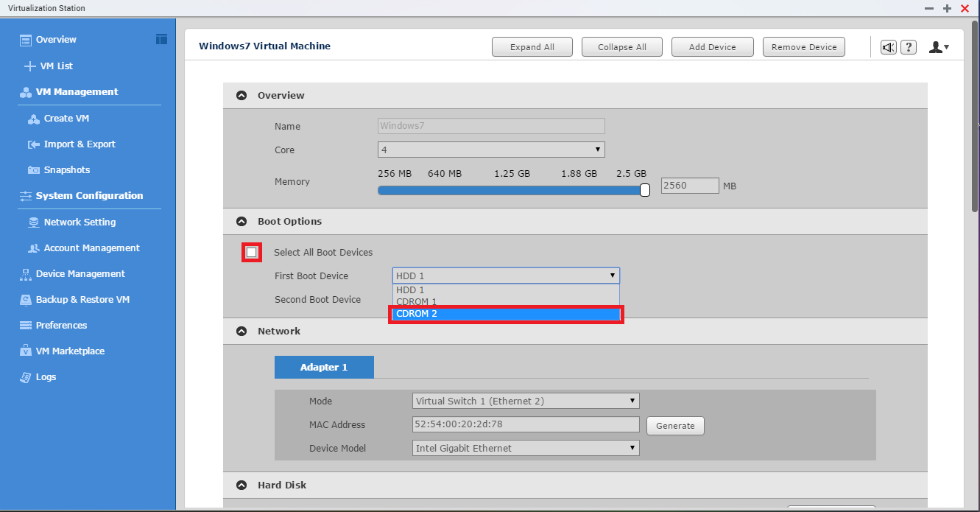Click the Account Management users icon
This screenshot has height=512, width=980.
click(34, 248)
